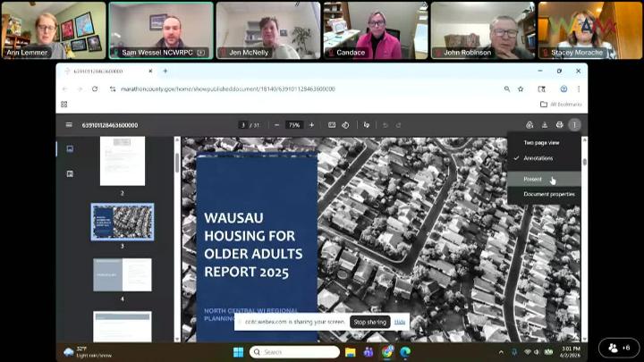Viewport: 644px width, 362px height.
Task: Show document outline in PDF sidebar
Action: 70,173
